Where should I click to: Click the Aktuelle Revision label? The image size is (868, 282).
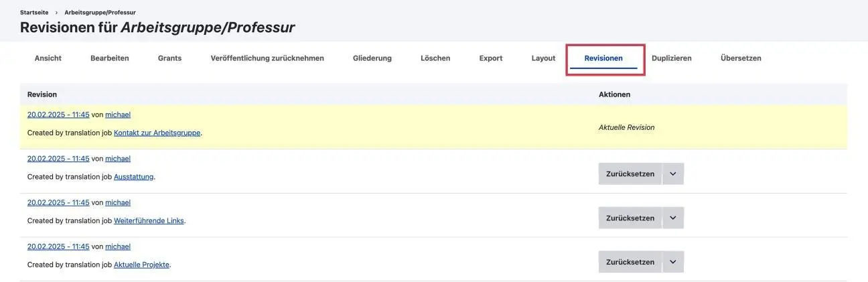pos(626,127)
